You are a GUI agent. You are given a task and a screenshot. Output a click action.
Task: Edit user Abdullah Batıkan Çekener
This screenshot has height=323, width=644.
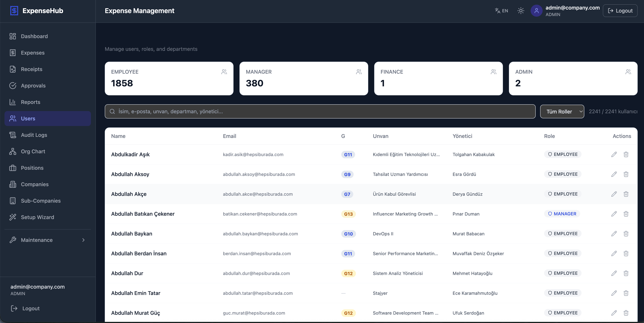coord(614,214)
